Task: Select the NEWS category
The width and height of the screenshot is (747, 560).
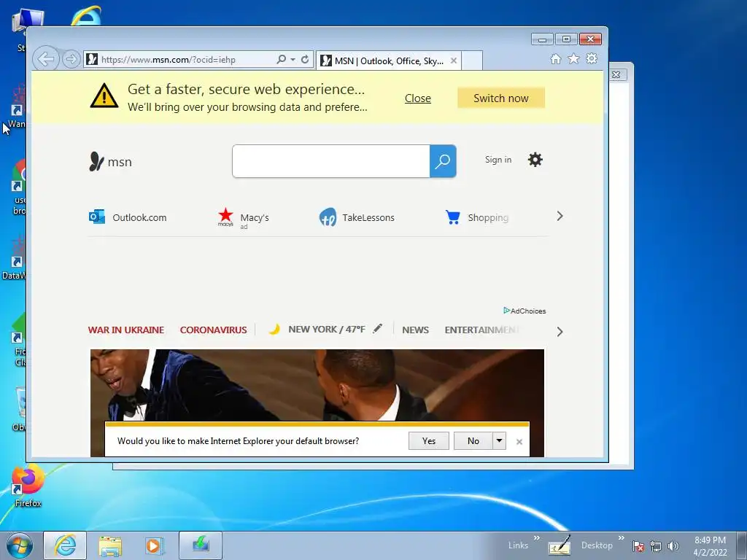Action: (415, 330)
